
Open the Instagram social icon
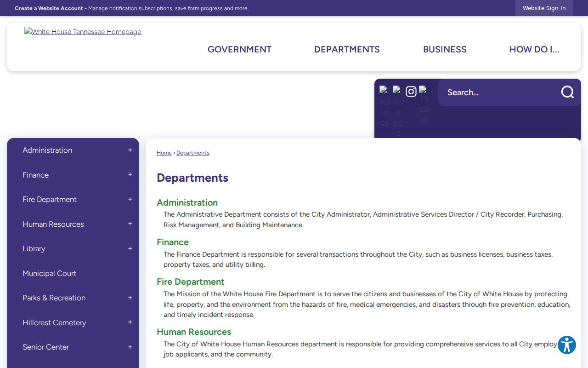tap(411, 92)
